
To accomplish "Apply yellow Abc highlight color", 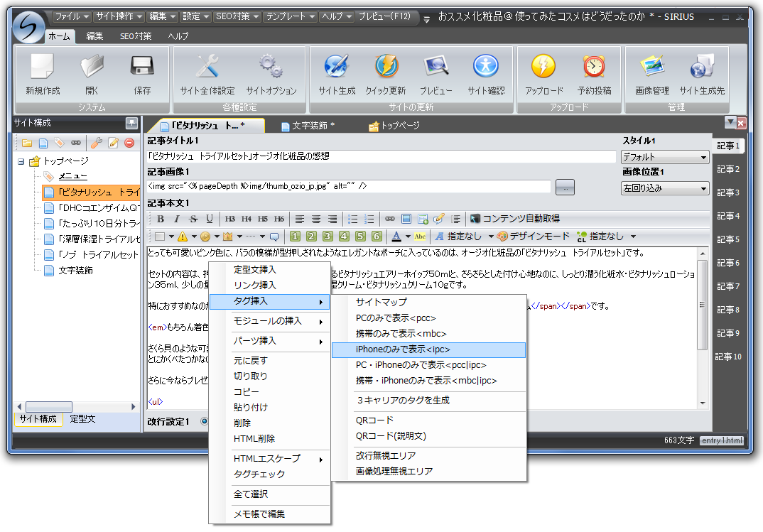I will tap(419, 237).
